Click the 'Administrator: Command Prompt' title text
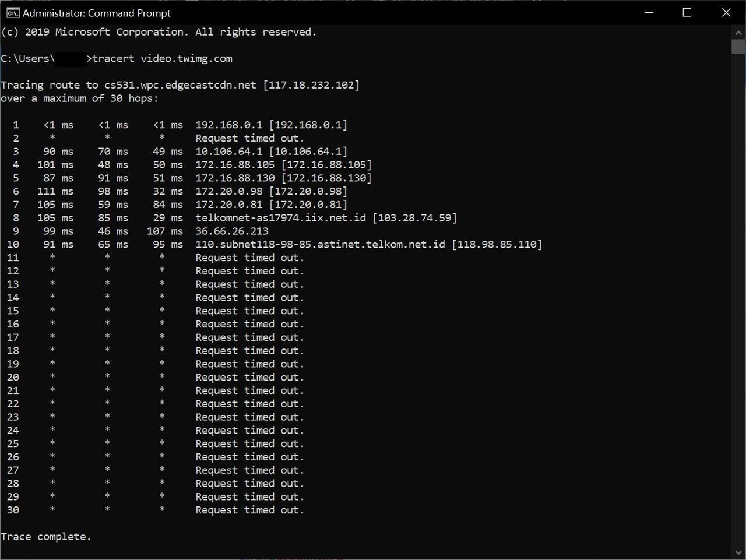Image resolution: width=746 pixels, height=560 pixels. [97, 13]
